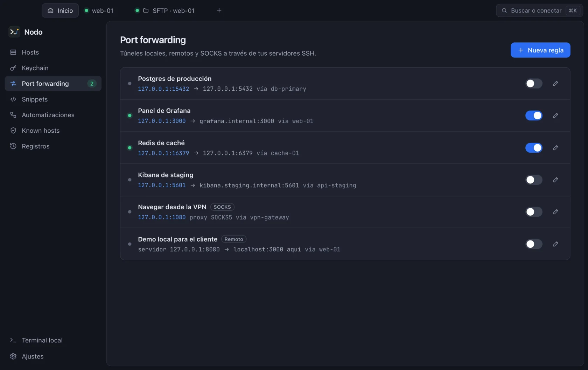Click the Port forwarding page heading

(x=153, y=40)
